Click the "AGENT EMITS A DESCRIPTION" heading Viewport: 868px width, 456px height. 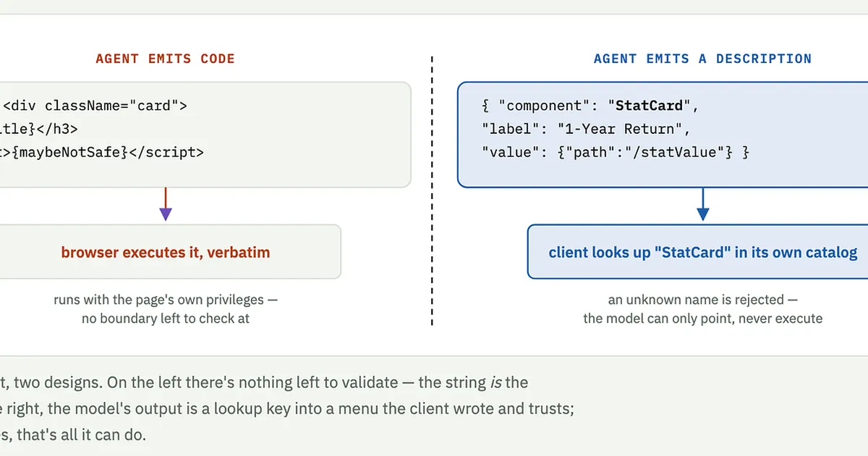coord(702,59)
